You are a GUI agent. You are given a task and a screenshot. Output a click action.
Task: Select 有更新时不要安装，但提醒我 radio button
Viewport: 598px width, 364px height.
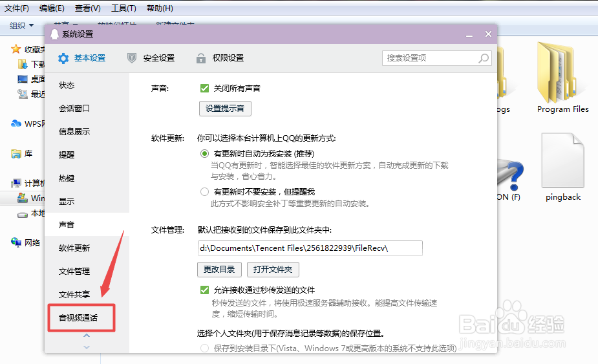(x=204, y=191)
